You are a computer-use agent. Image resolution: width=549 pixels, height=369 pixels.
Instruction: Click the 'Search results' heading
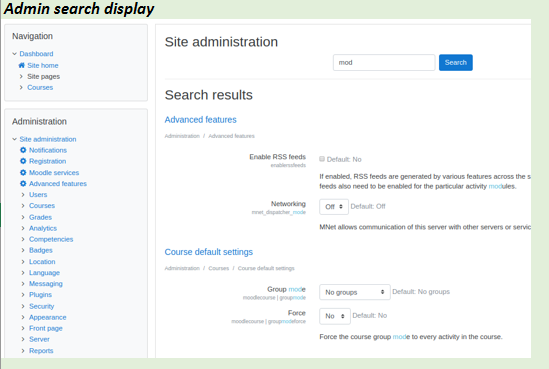click(209, 95)
